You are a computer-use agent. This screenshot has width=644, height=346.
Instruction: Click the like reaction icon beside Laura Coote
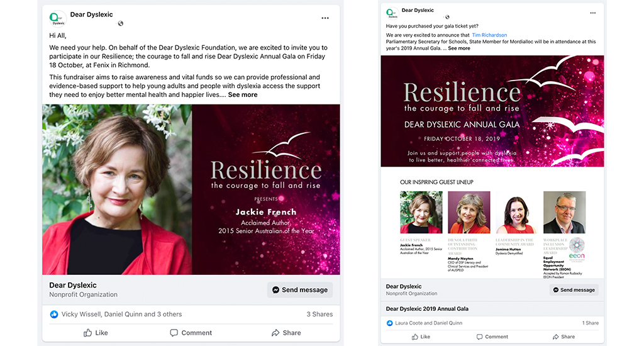389,323
